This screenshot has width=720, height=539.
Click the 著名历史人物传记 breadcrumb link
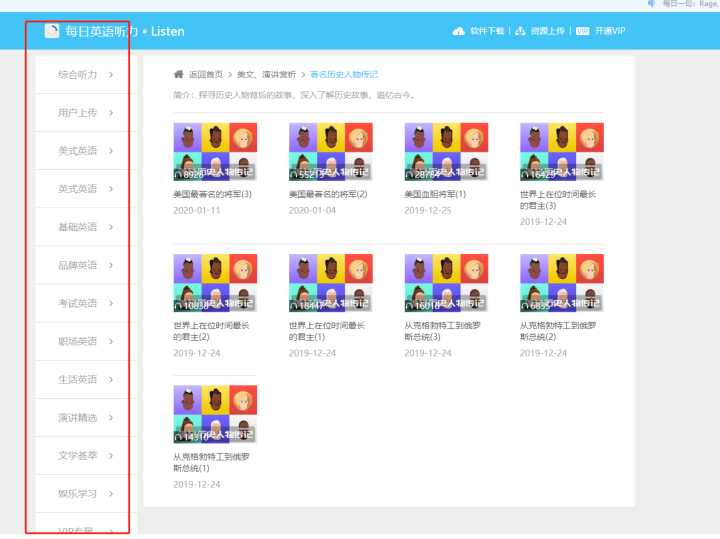pyautogui.click(x=344, y=74)
